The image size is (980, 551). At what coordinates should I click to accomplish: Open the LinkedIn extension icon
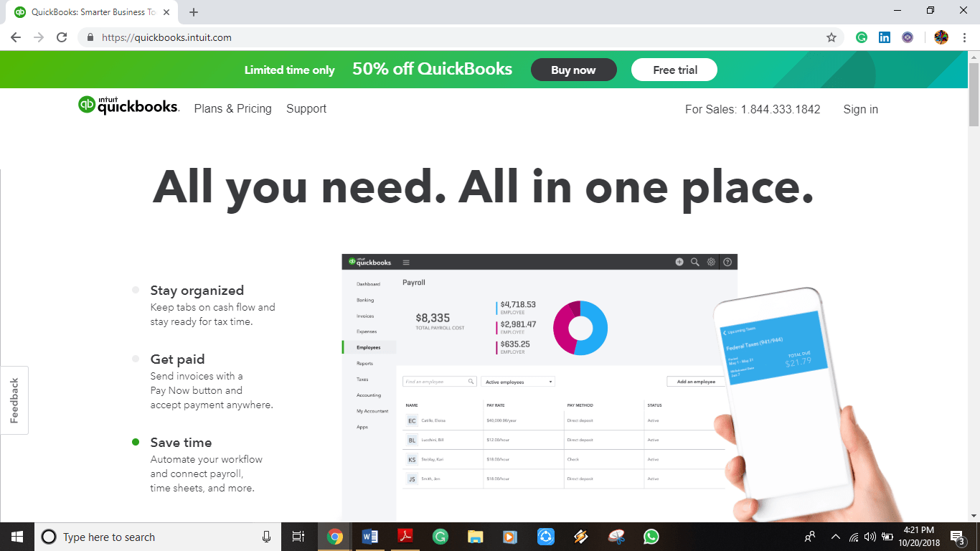tap(885, 37)
